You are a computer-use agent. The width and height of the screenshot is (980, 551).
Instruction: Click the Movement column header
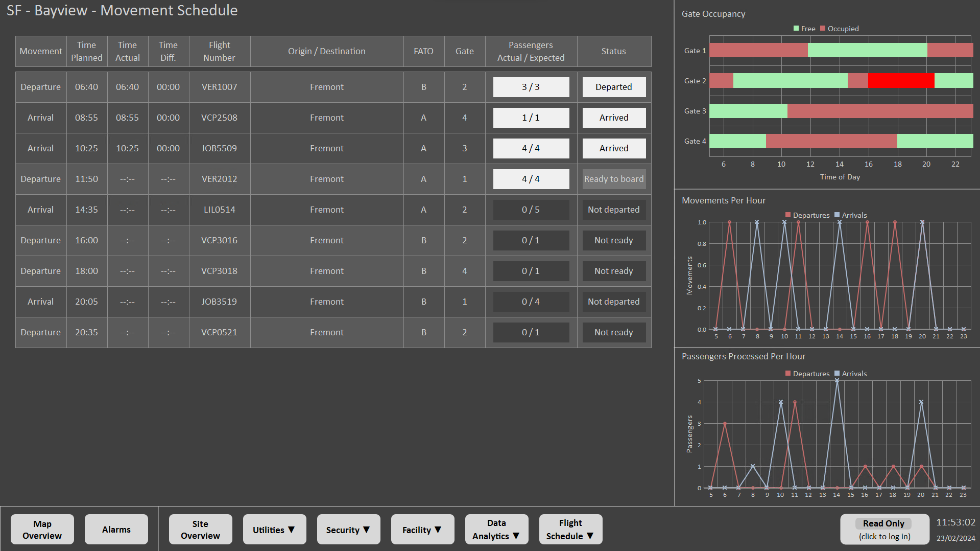pyautogui.click(x=41, y=51)
